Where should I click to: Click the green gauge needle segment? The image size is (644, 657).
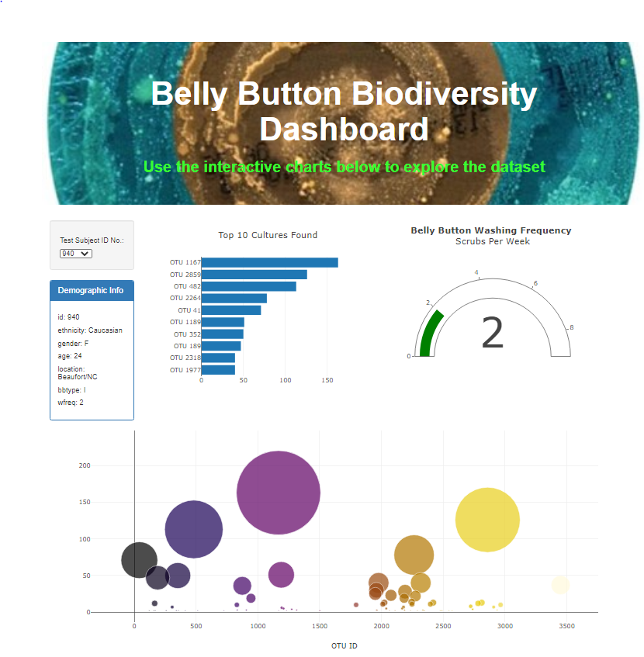427,334
